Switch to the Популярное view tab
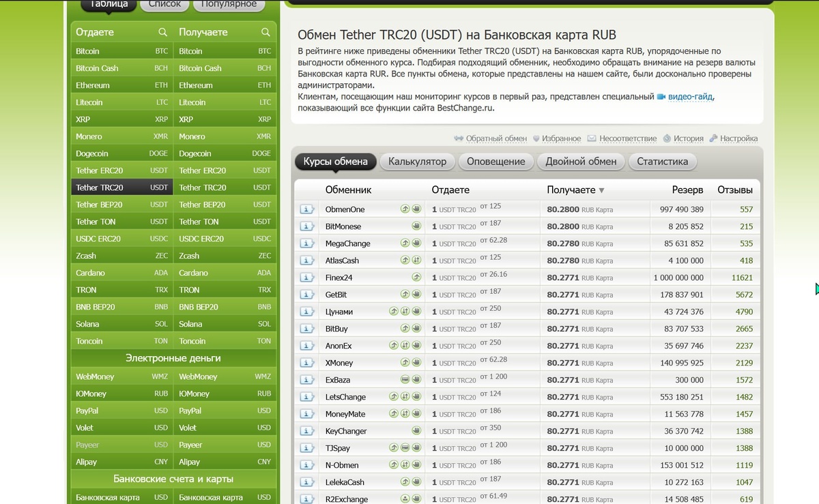819x504 pixels. (x=229, y=5)
